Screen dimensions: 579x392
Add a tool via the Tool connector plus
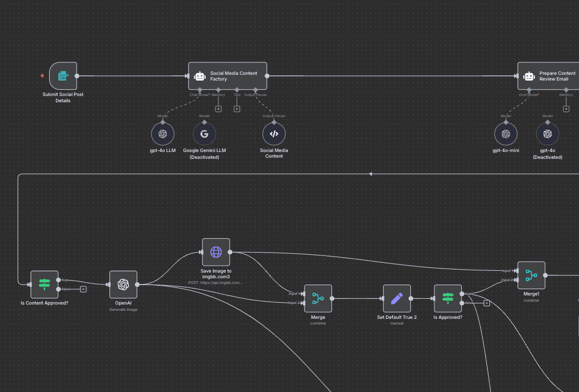tap(237, 108)
